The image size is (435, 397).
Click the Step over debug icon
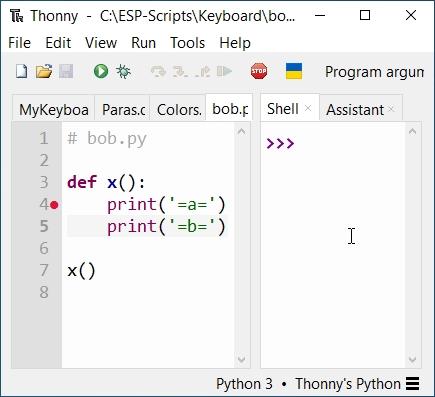158,71
